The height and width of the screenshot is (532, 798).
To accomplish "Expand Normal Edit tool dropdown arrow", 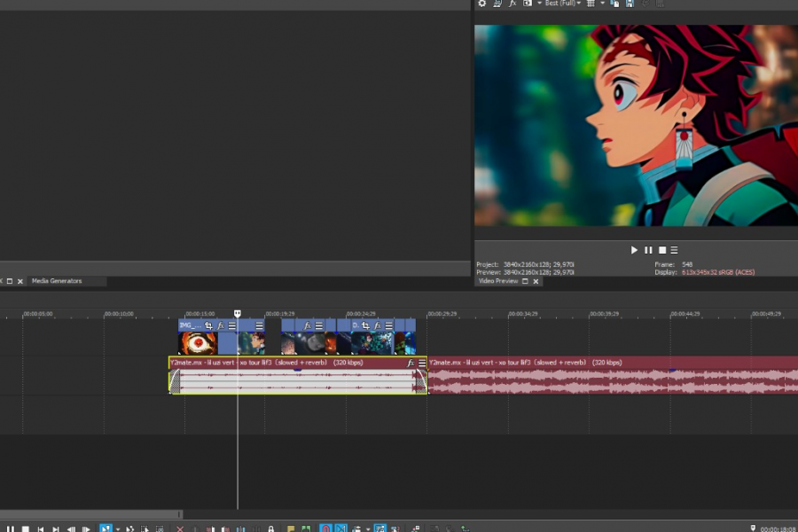I will pyautogui.click(x=118, y=529).
